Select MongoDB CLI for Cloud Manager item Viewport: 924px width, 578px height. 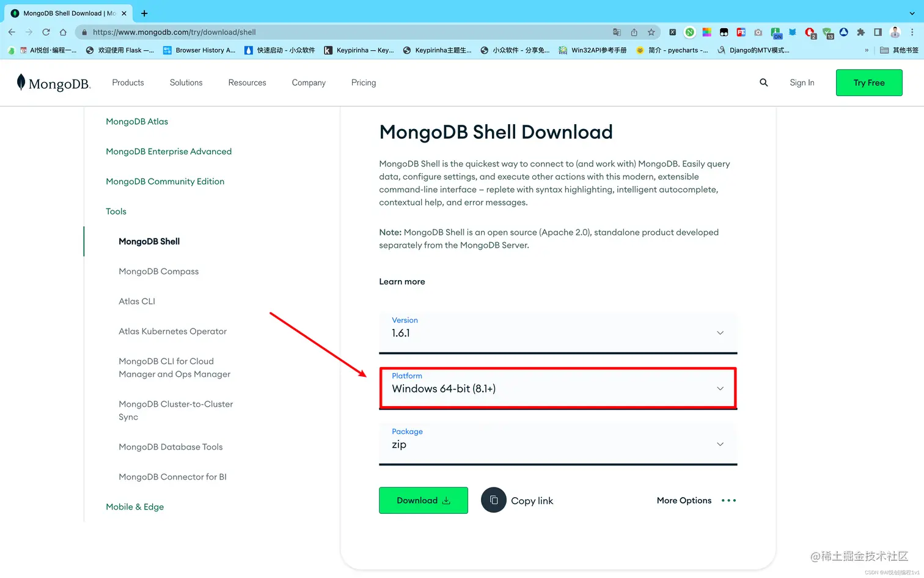point(175,368)
